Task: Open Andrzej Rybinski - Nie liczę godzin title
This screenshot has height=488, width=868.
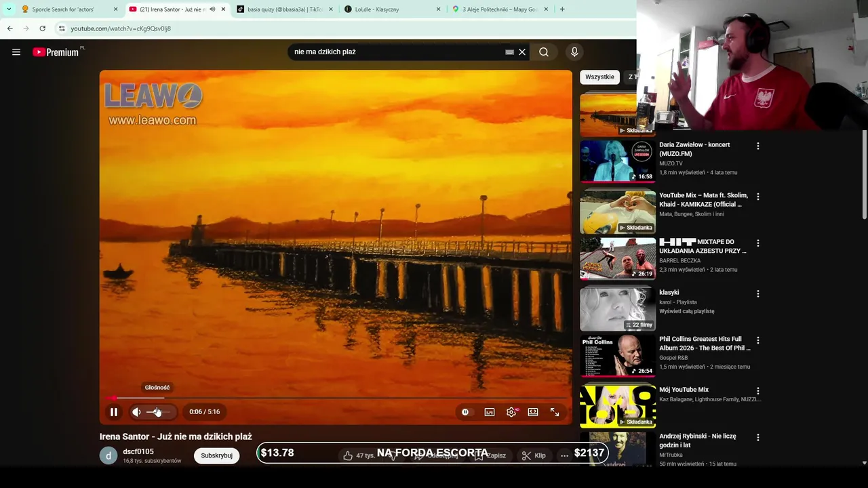Action: click(698, 441)
